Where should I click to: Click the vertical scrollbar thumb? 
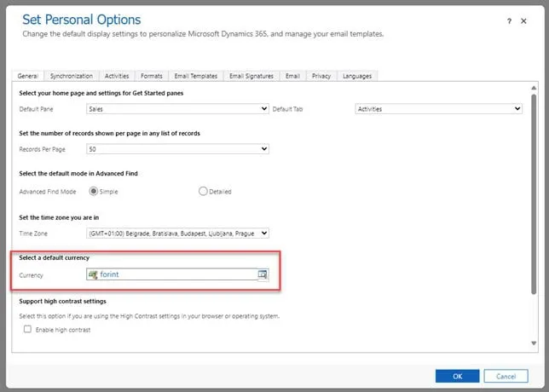[x=534, y=194]
